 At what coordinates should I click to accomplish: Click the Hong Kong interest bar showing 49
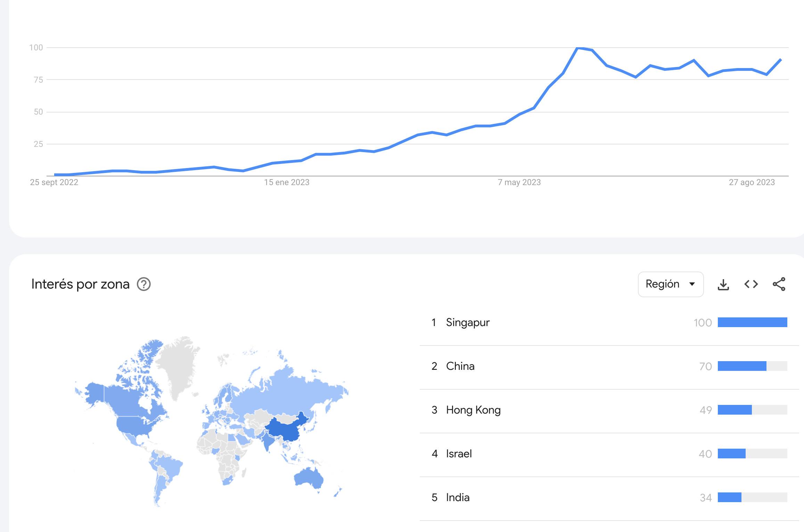click(x=735, y=410)
